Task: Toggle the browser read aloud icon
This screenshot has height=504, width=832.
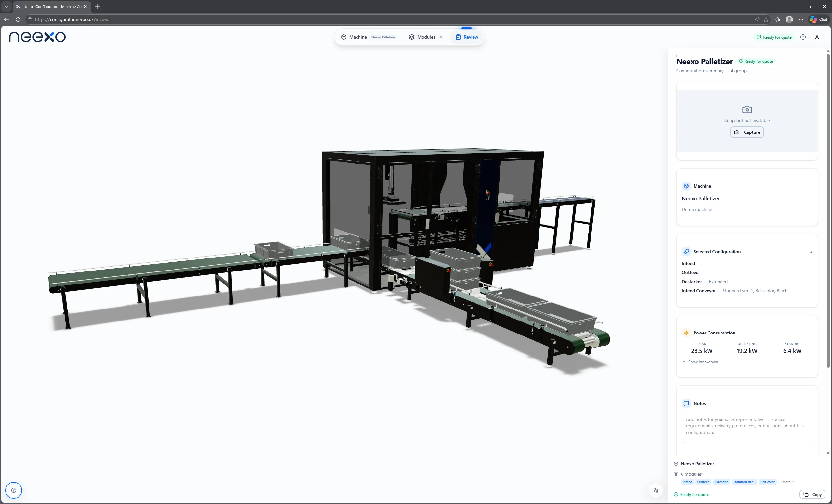Action: 757,19
